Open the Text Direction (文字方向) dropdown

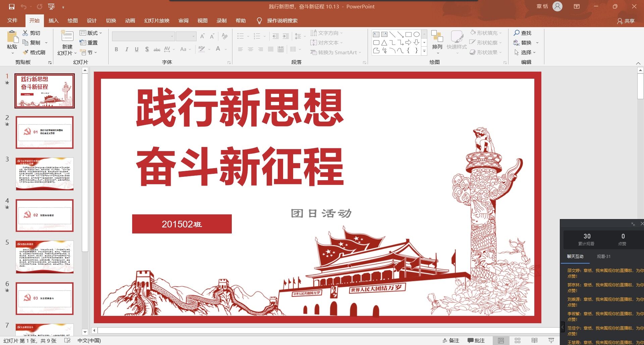(327, 33)
